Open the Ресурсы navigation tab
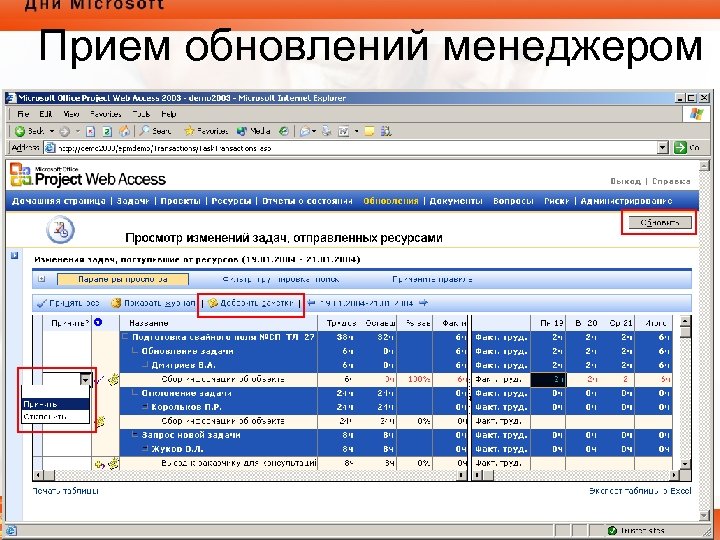Viewport: 720px width, 540px height. (x=231, y=201)
